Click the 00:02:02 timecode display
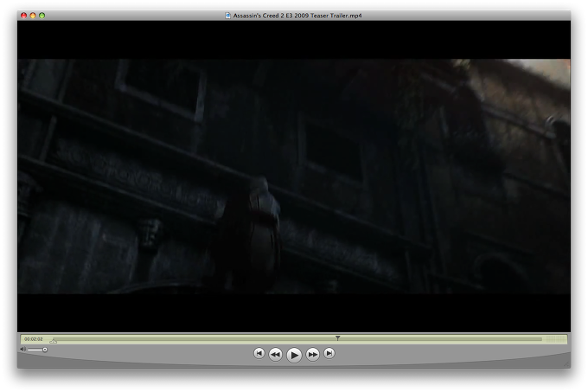This screenshot has width=588, height=392. point(34,339)
